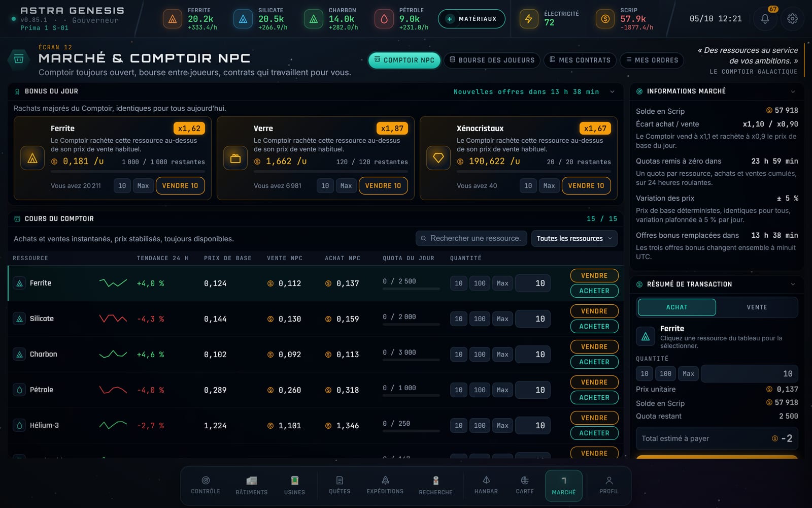The height and width of the screenshot is (508, 812).
Task: Collapse the Informations marché panel
Action: [x=793, y=91]
